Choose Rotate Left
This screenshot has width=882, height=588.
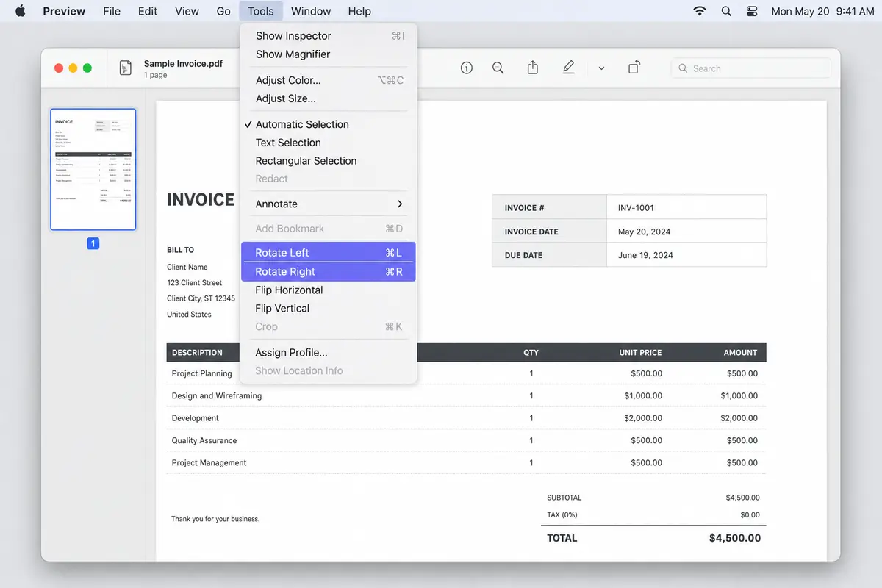point(329,252)
